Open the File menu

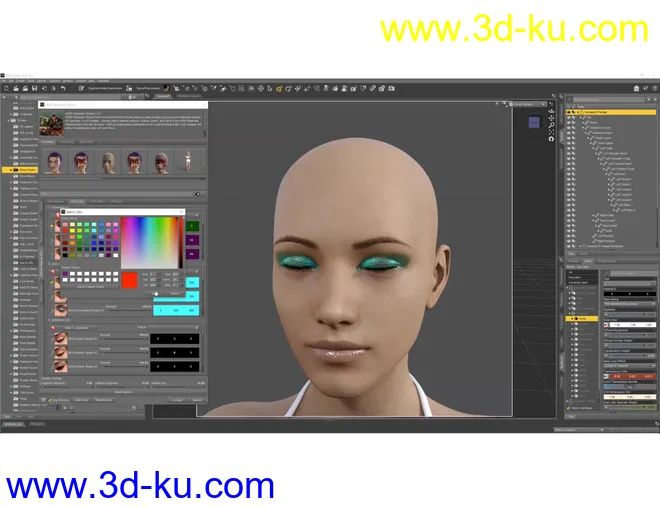(x=6, y=80)
